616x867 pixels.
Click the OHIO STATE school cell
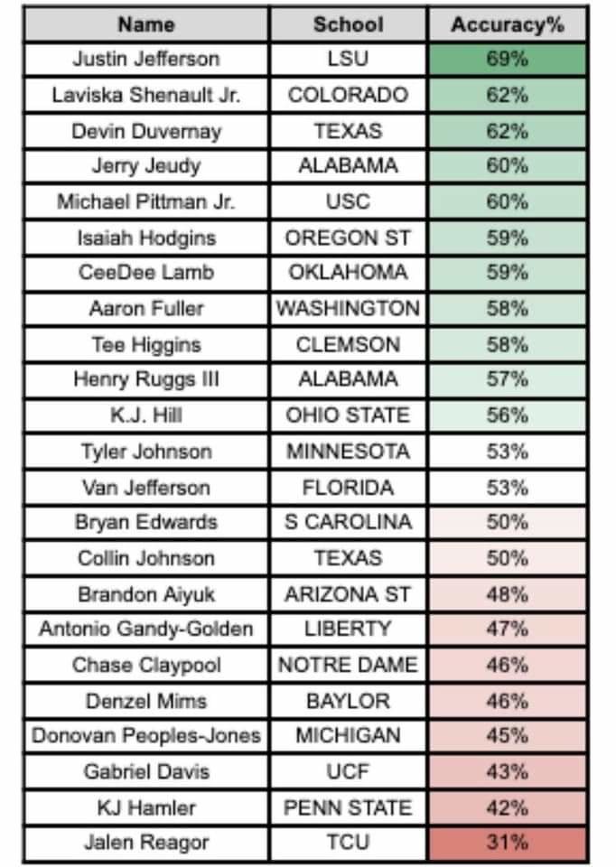pos(348,415)
